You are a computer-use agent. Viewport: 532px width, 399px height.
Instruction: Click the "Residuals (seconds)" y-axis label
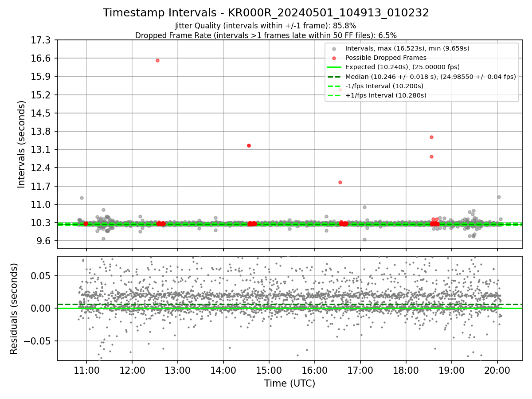tap(14, 309)
